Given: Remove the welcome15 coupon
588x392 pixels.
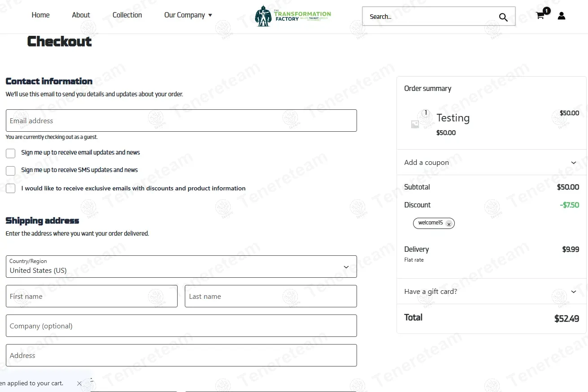Looking at the screenshot, I should click(449, 224).
